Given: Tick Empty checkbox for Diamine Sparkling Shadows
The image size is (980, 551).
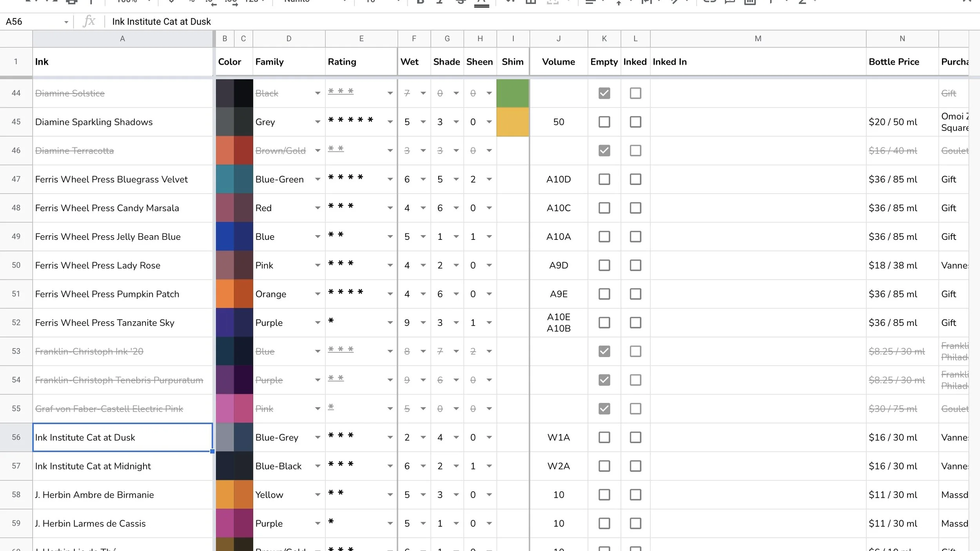Looking at the screenshot, I should pos(604,122).
